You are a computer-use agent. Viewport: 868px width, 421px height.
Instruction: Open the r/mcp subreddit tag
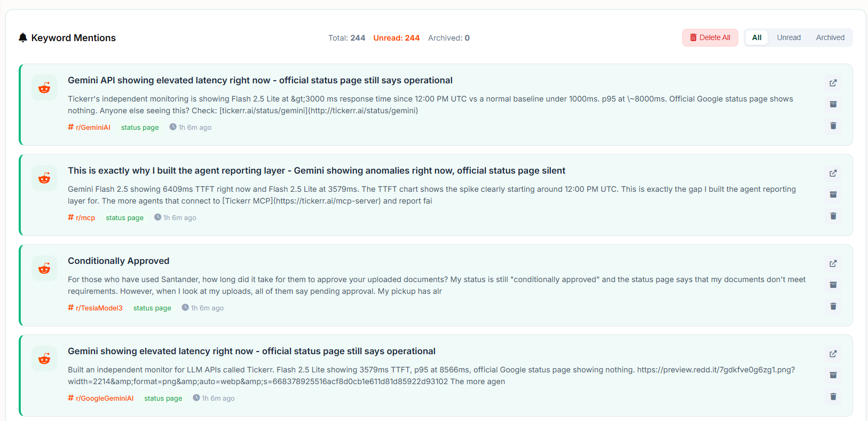click(x=82, y=217)
